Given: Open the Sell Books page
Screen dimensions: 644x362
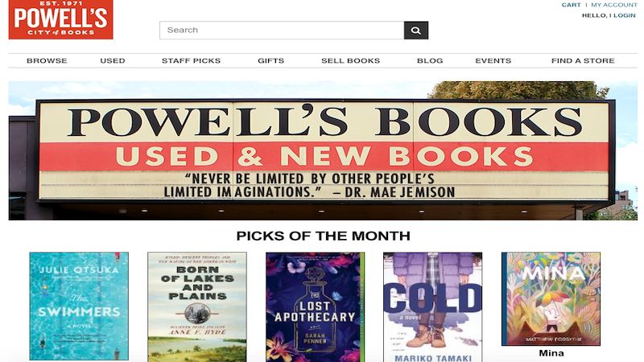Looking at the screenshot, I should [x=350, y=61].
